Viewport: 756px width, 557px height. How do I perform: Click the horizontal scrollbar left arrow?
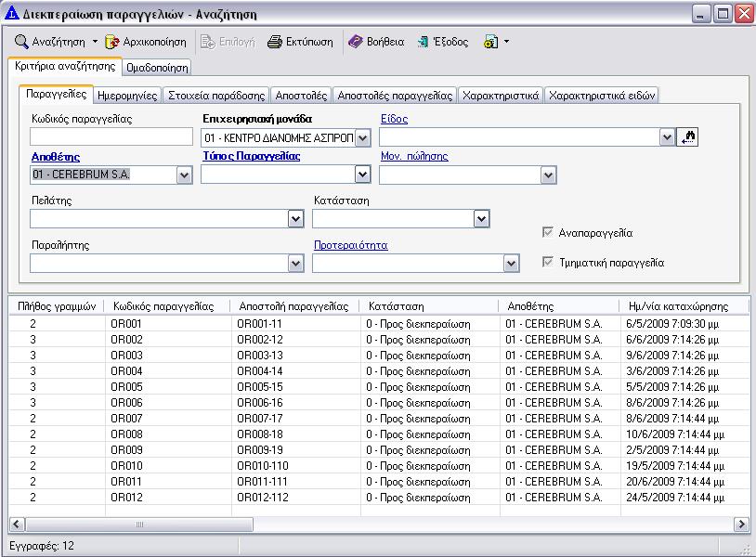coord(18,525)
